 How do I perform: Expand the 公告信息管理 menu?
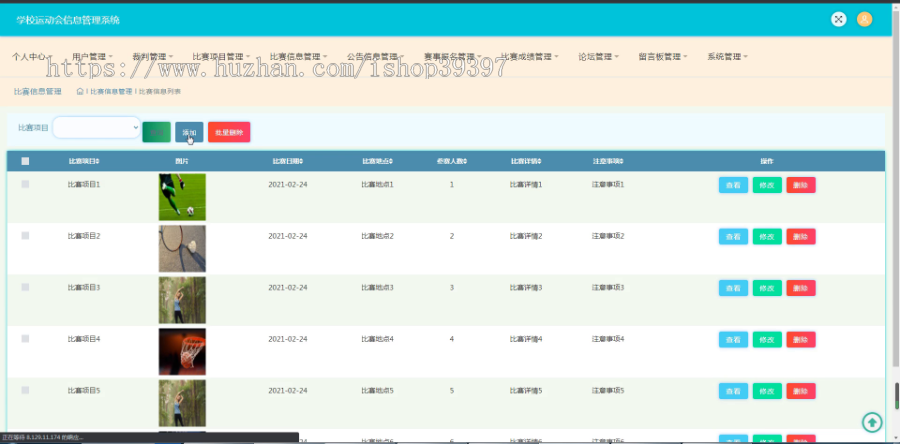tap(375, 57)
